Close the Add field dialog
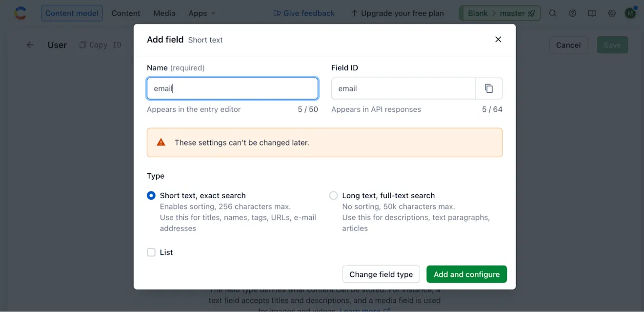Image resolution: width=644 pixels, height=312 pixels. click(x=498, y=40)
